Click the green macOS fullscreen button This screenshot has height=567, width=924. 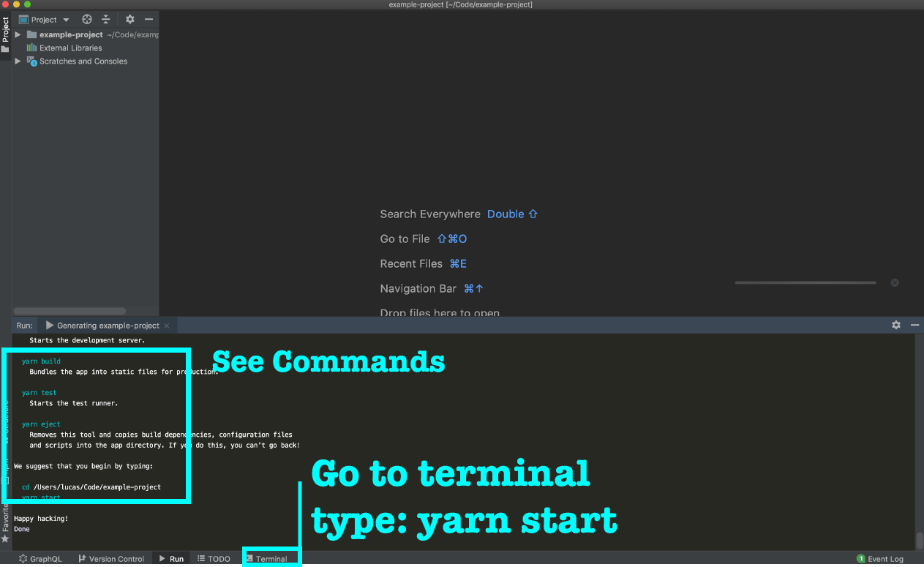(28, 4)
